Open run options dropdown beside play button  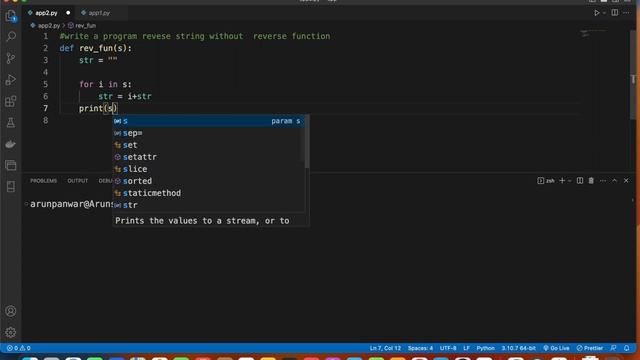pyautogui.click(x=604, y=13)
